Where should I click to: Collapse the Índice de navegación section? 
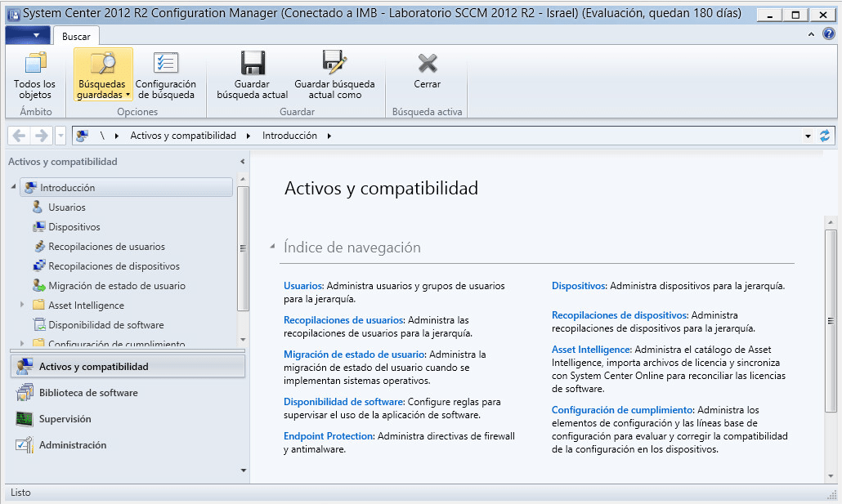272,248
